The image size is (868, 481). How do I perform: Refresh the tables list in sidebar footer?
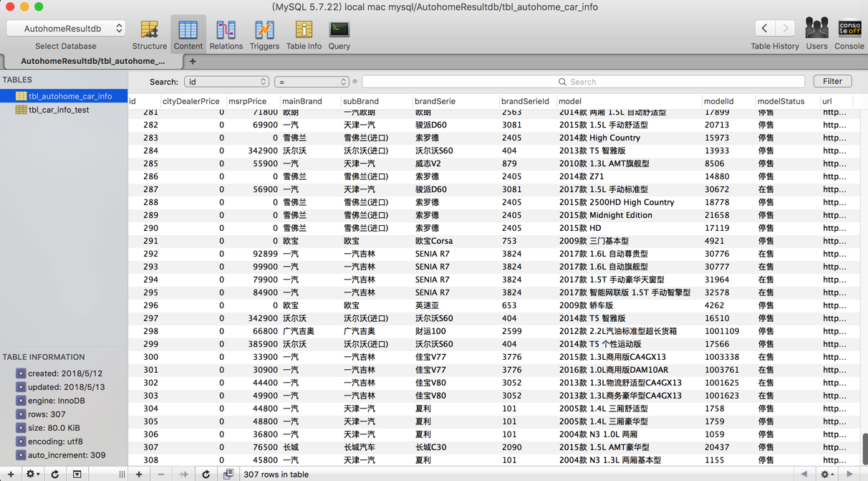click(54, 474)
